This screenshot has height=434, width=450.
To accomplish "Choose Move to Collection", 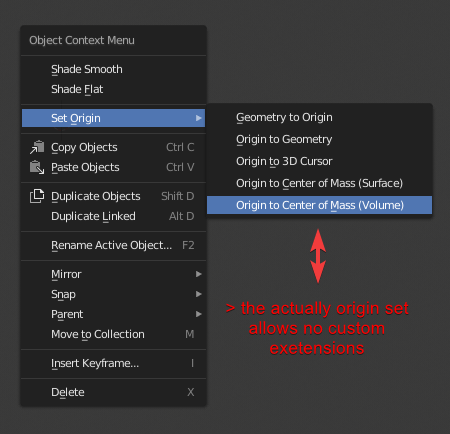I will point(113,334).
